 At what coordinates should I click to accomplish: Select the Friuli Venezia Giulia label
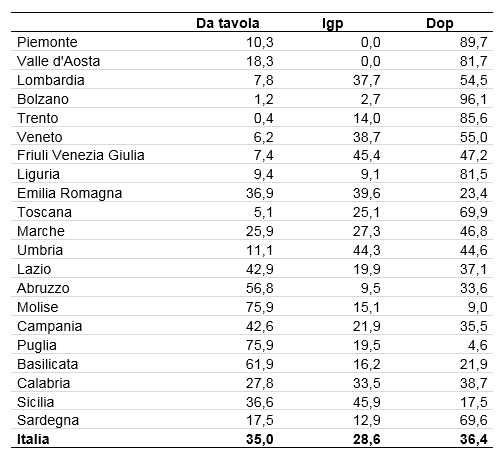tap(81, 155)
